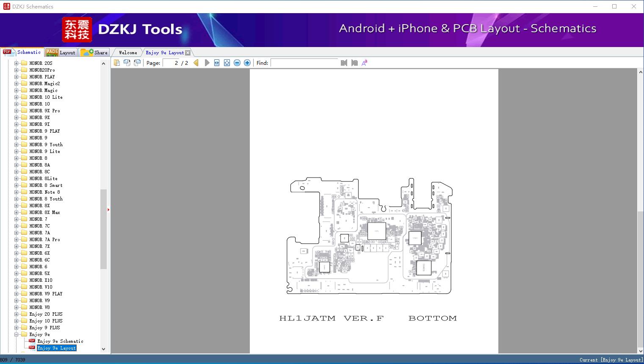This screenshot has height=364, width=644.
Task: Click the tree panel scroll down arrow
Action: pos(103,349)
